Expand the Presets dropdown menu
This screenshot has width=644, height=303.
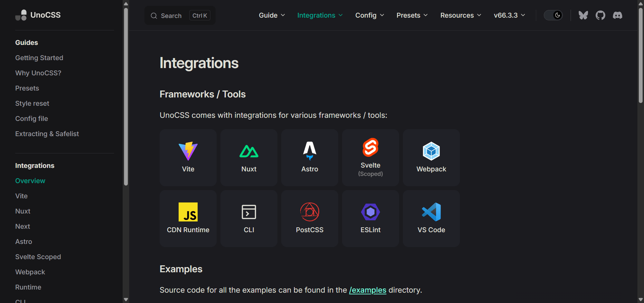click(x=412, y=15)
